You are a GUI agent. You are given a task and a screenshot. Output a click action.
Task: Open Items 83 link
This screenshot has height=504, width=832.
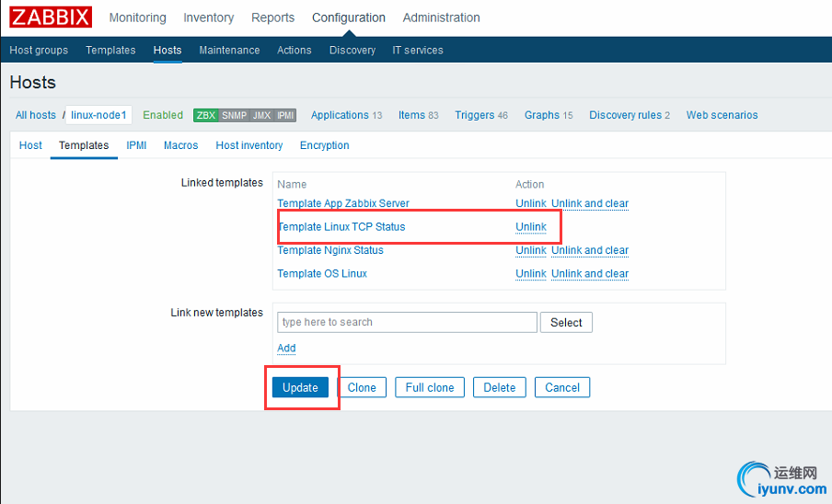[419, 115]
